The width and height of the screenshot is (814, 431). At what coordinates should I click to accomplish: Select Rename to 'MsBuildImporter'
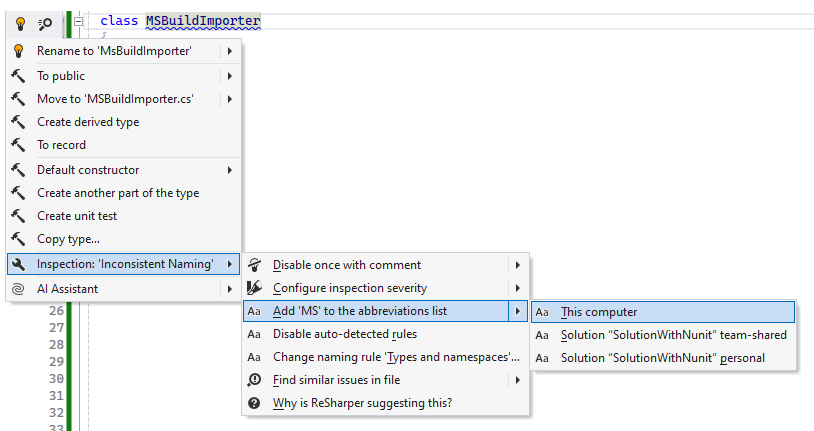(114, 51)
